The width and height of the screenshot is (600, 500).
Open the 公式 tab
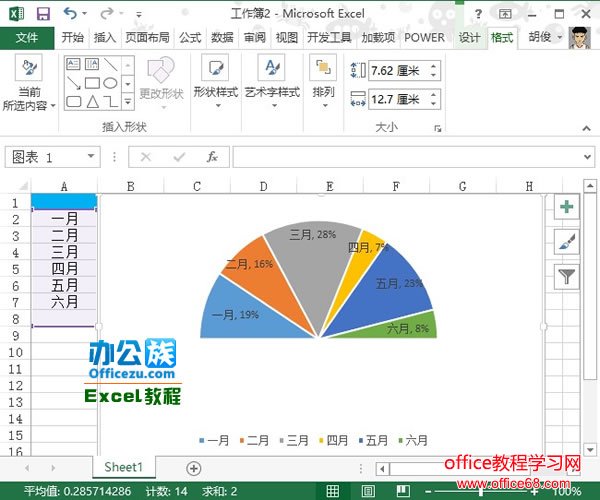pos(190,37)
